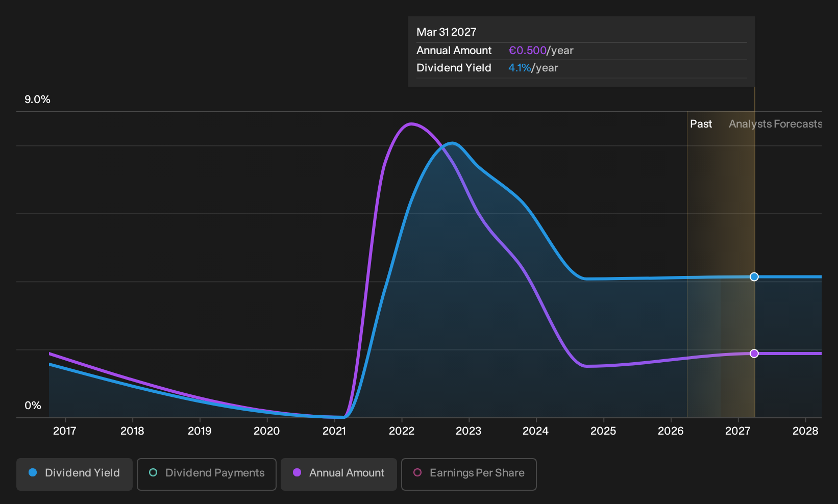This screenshot has width=838, height=504.
Task: Enable the Dividend Payments series
Action: tap(207, 474)
